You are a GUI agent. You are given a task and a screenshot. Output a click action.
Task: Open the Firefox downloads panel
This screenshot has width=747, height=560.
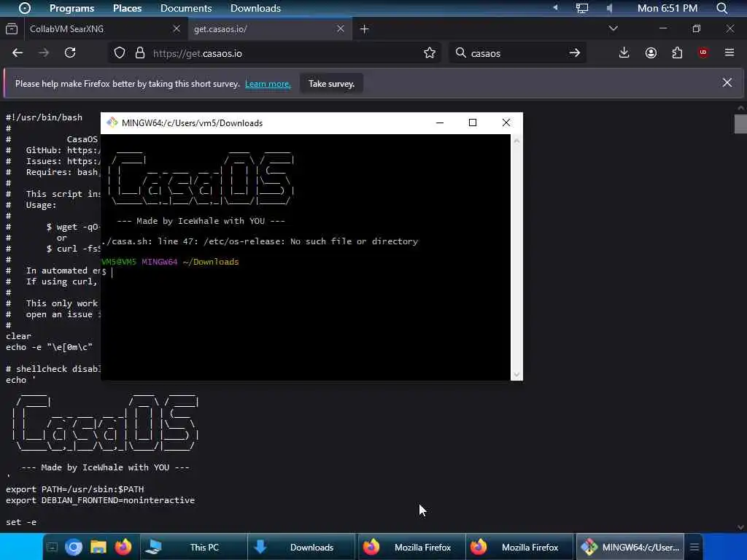pos(624,52)
